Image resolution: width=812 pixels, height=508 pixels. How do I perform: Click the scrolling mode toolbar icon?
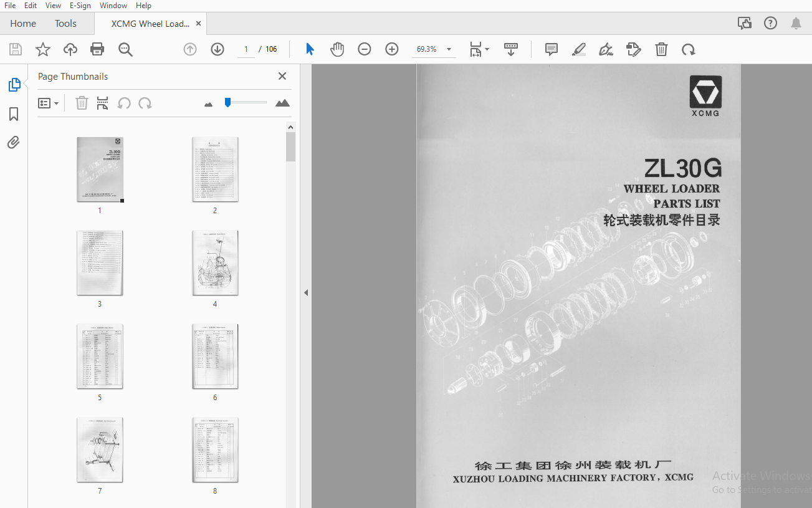click(511, 49)
